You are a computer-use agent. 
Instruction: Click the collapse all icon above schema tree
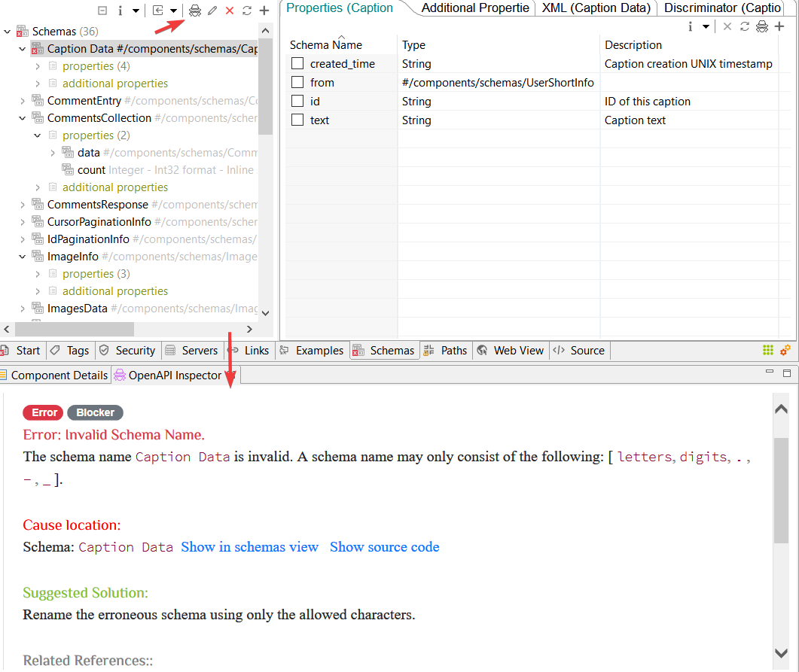(103, 11)
